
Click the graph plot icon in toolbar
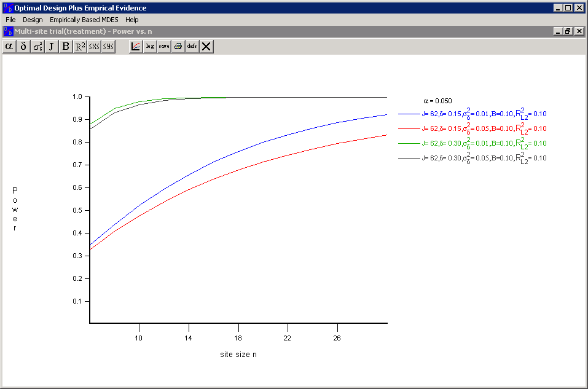tap(136, 47)
